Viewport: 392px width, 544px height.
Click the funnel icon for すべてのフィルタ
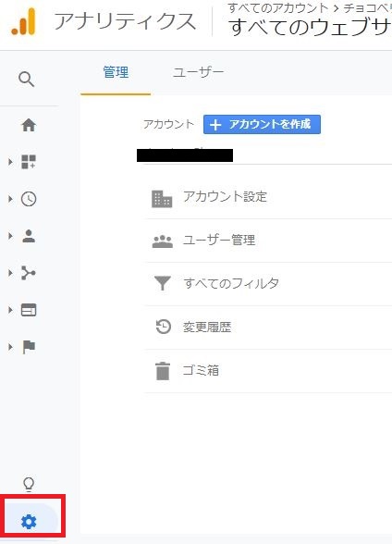tap(162, 283)
